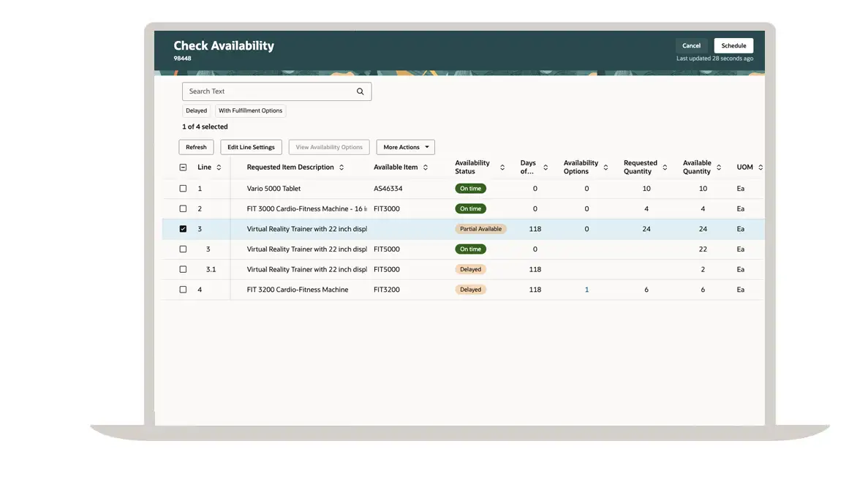The image size is (868, 490).
Task: Focus the Search Text input field
Action: [x=267, y=91]
